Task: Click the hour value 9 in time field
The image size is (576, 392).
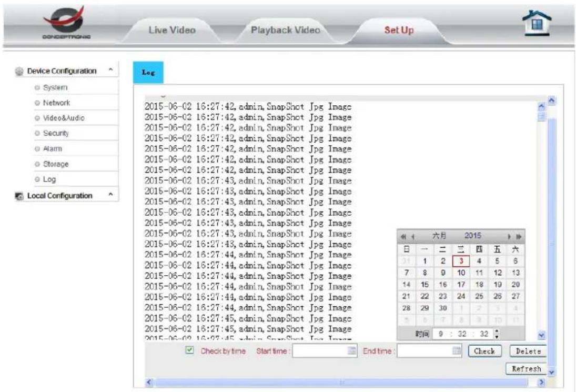Action: tap(441, 334)
